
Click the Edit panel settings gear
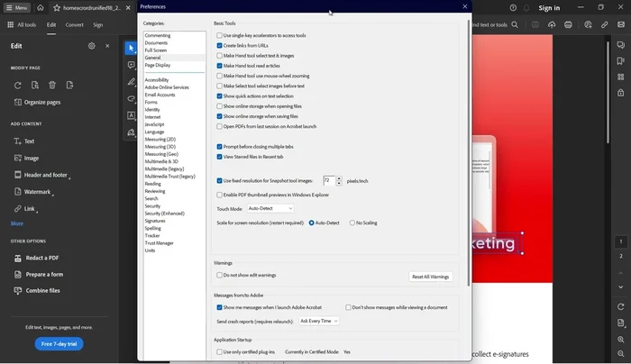[91, 46]
